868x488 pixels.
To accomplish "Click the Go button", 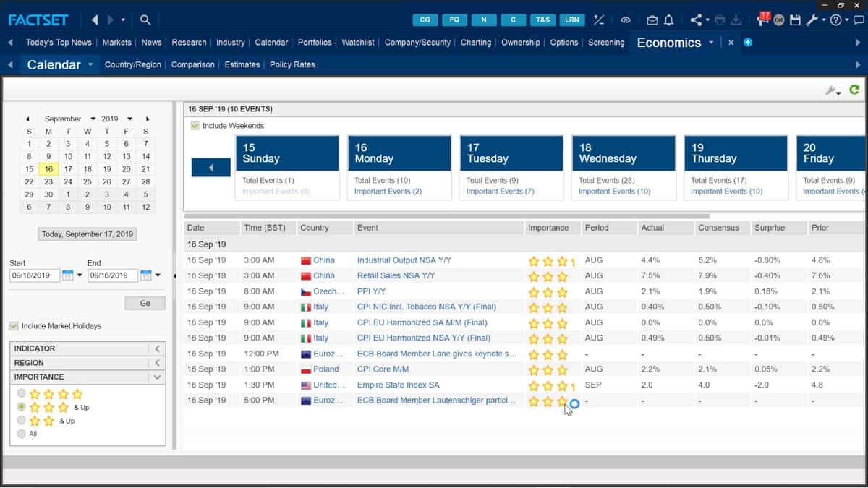I will coord(145,303).
